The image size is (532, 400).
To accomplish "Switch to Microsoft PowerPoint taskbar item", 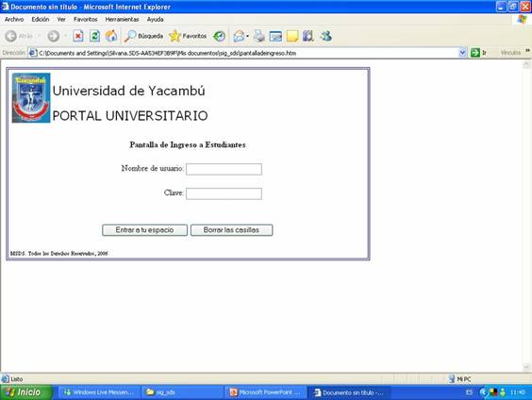I will [x=266, y=392].
